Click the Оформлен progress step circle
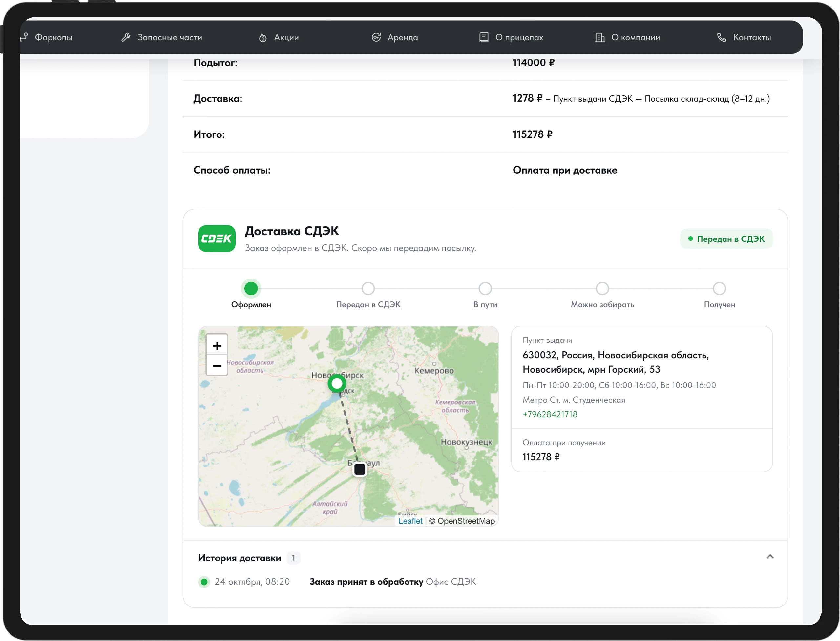Viewport: 840px width, 641px height. coord(251,288)
